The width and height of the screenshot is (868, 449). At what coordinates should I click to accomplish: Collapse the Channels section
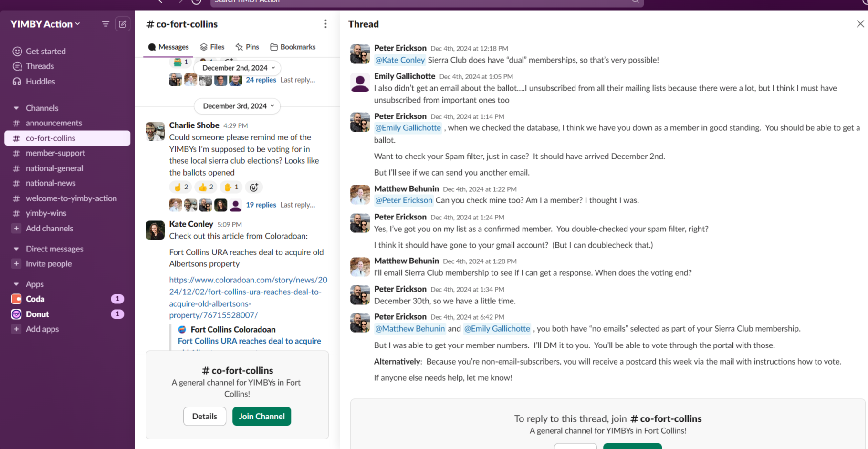tap(16, 108)
